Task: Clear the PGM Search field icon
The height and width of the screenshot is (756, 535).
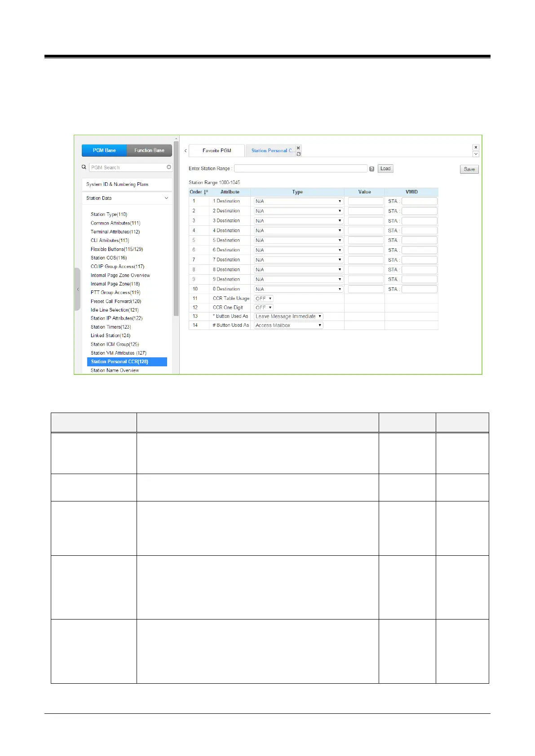Action: click(169, 167)
